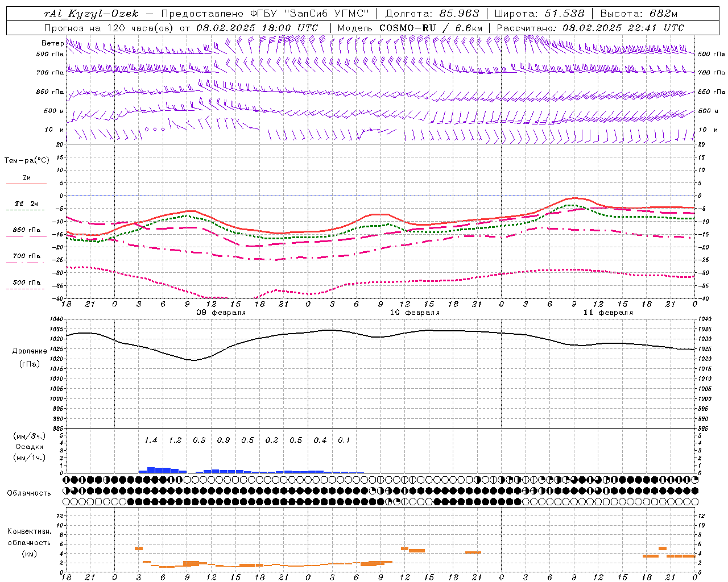Click the Конвективн. облачность axis label
The width and height of the screenshot is (728, 582).
(x=29, y=537)
